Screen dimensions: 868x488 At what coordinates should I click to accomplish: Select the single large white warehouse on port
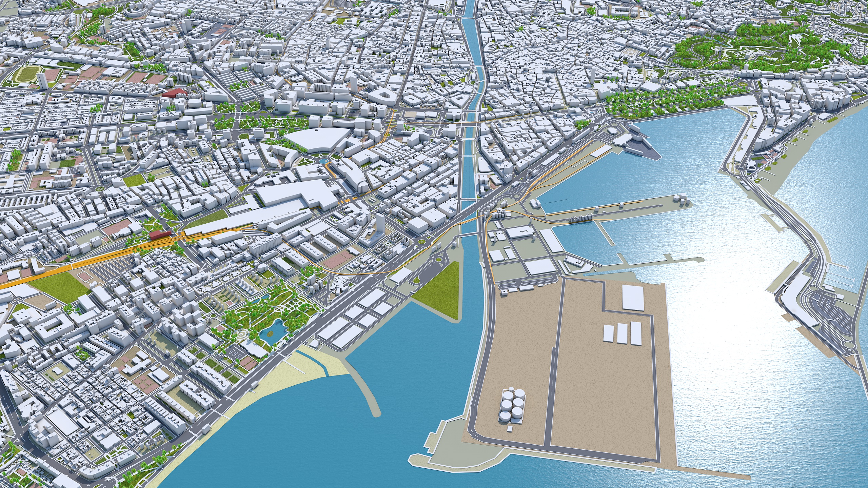click(x=633, y=297)
